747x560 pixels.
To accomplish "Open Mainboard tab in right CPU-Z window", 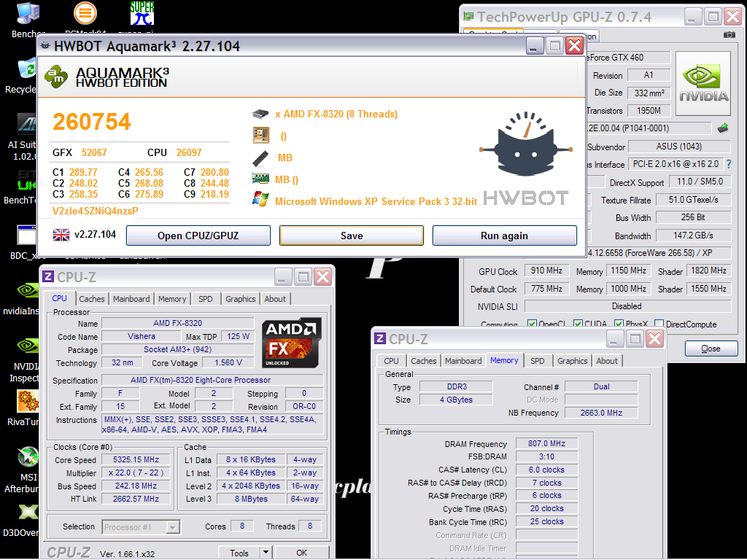I will (463, 361).
